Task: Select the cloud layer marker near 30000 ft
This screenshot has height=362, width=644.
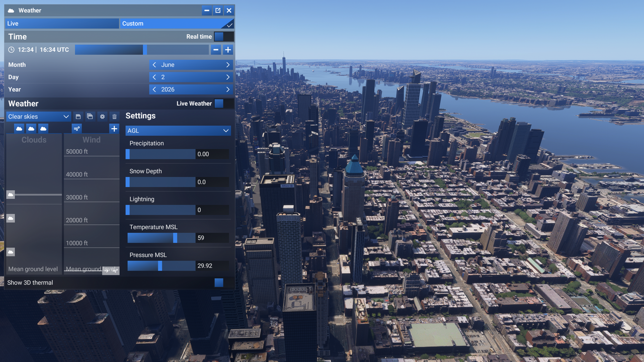Action: point(11,195)
